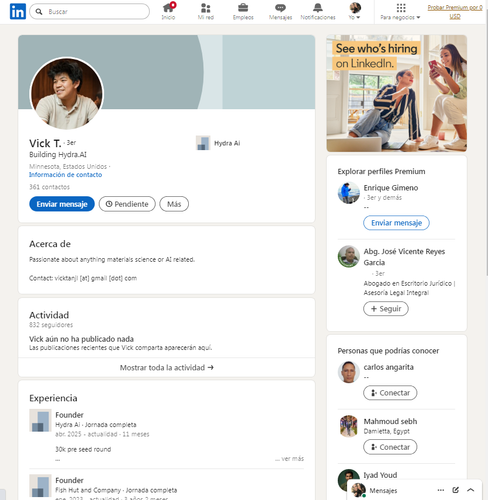Click Hydra AI company logo in header
This screenshot has height=500, width=488.
(x=203, y=143)
